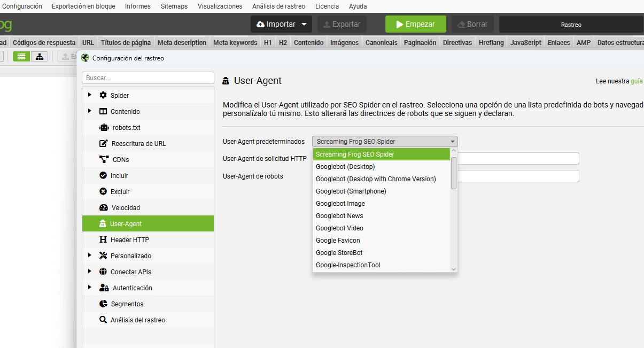Open the Análisis de rastreo menu
This screenshot has height=348, width=644.
[278, 6]
